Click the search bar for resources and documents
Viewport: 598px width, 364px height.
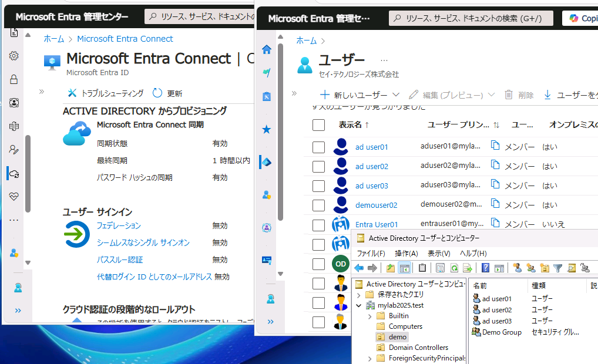point(470,18)
